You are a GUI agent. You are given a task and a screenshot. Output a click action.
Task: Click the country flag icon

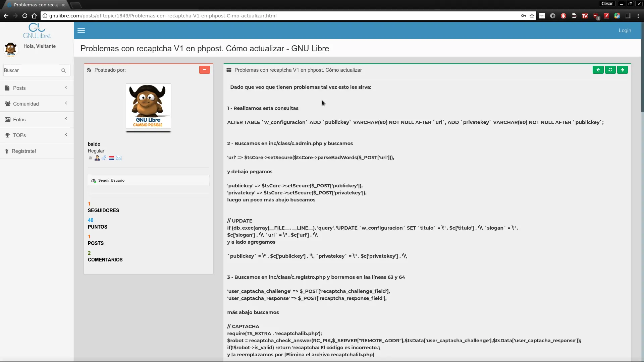111,158
